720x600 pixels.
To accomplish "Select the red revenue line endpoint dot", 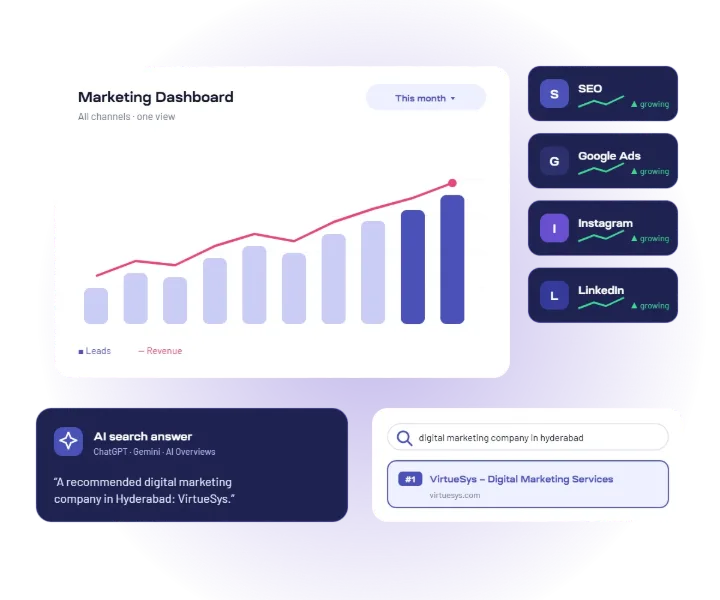I will click(452, 183).
